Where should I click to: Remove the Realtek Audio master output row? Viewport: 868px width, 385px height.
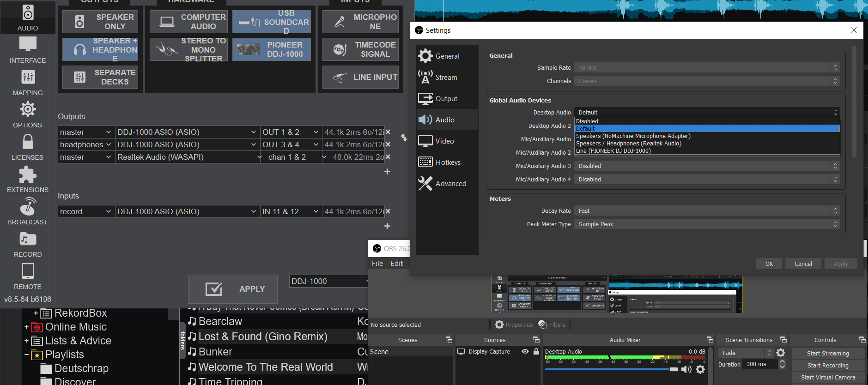tap(388, 157)
